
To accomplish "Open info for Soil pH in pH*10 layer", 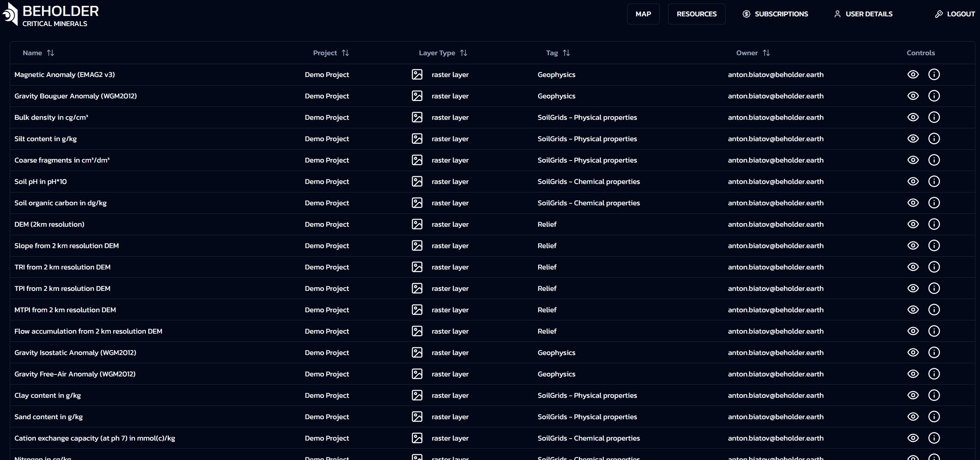I will tap(934, 181).
